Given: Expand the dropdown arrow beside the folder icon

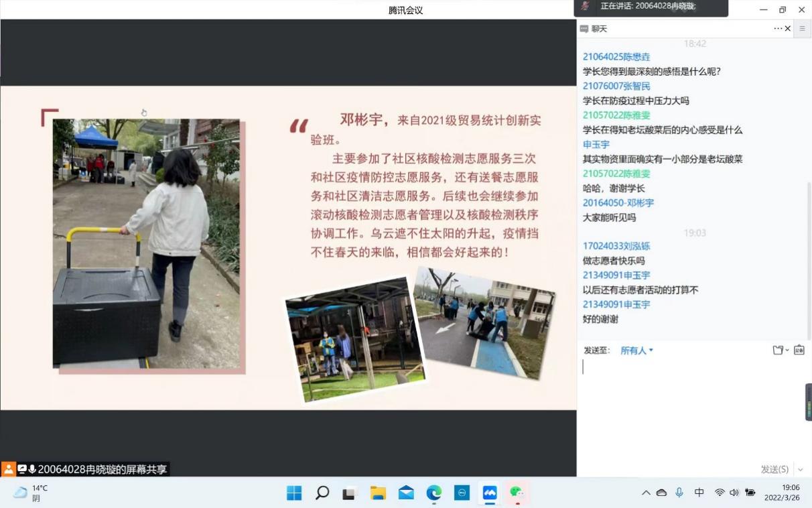Looking at the screenshot, I should (787, 351).
